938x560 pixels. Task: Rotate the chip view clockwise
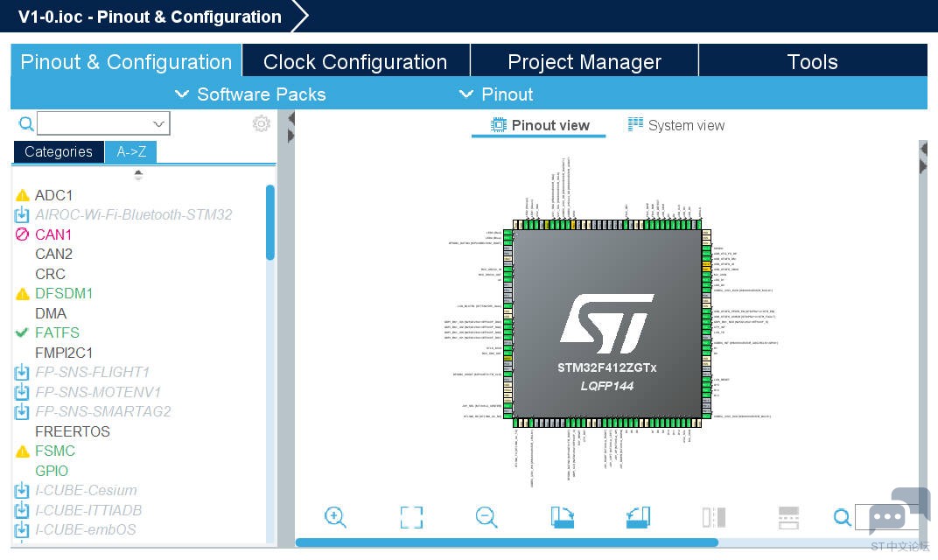pyautogui.click(x=563, y=517)
